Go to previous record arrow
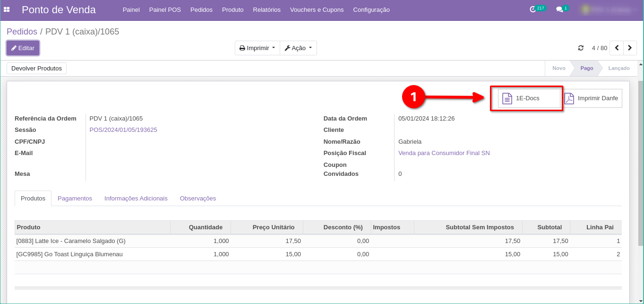Screen dimensions: 644x304 click(617, 48)
